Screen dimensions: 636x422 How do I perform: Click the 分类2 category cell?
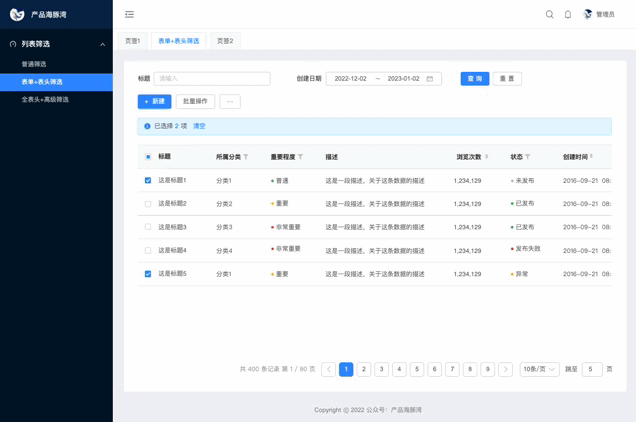point(224,204)
